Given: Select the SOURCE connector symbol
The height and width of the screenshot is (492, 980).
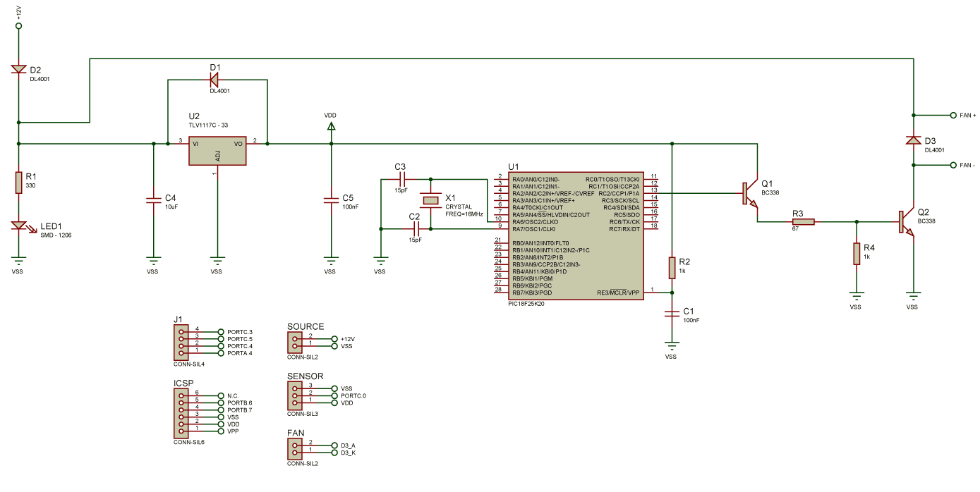Looking at the screenshot, I should click(295, 342).
